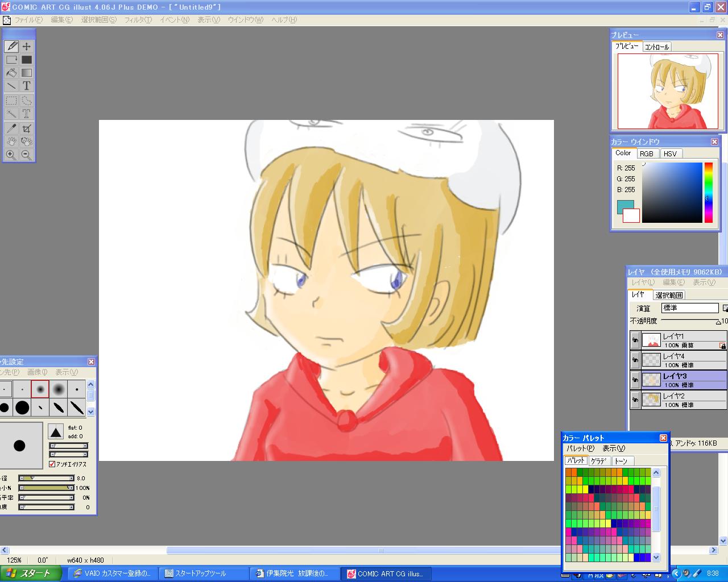
Task: Choose the red-outlined small soft brush tip
Action: click(40, 389)
